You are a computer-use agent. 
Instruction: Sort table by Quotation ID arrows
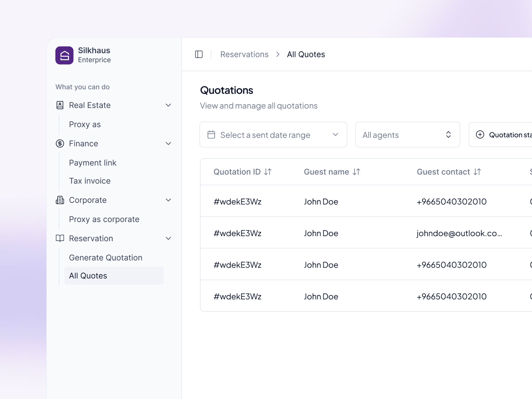(x=268, y=172)
